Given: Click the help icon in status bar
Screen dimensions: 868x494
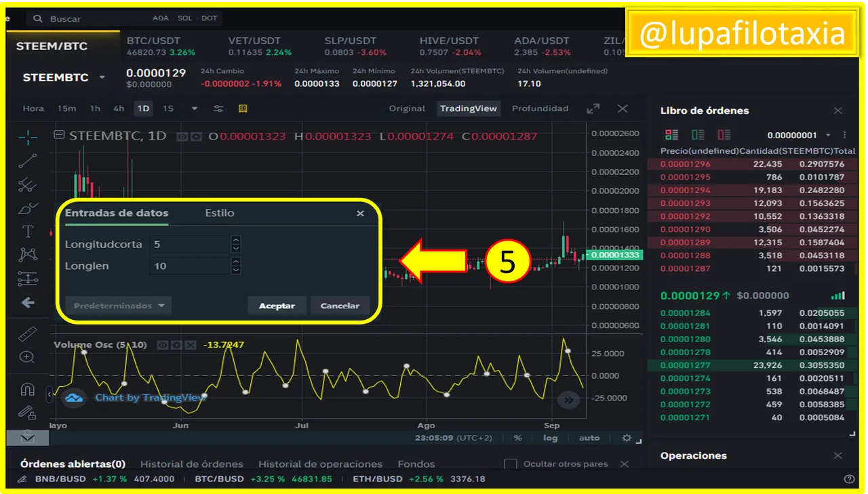Looking at the screenshot, I should coord(849,479).
